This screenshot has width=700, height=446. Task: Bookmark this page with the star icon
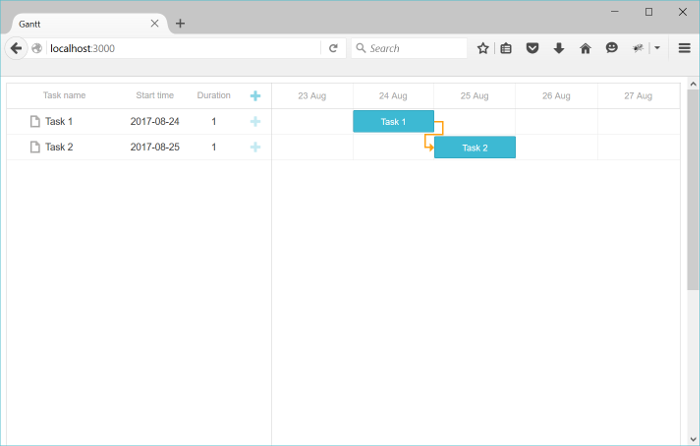[x=483, y=48]
